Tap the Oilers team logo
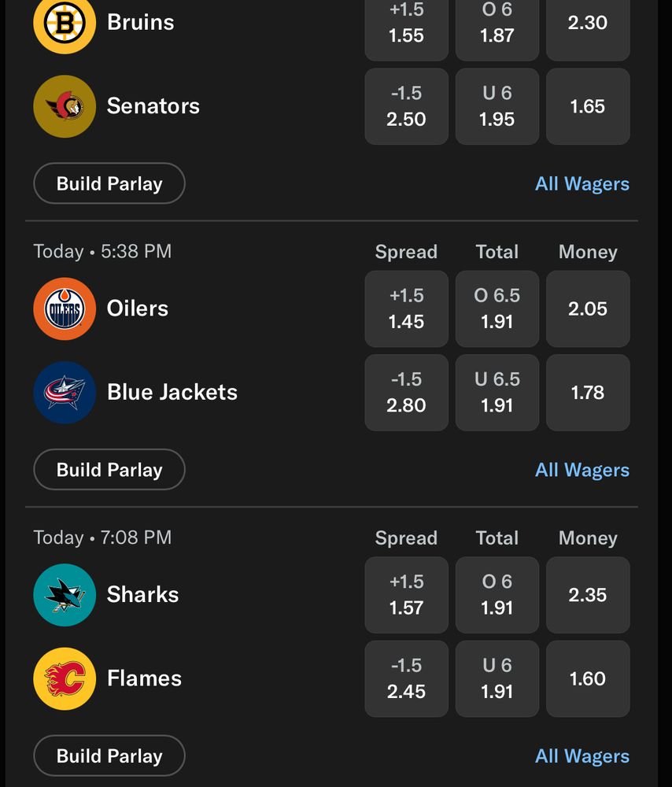 tap(65, 309)
